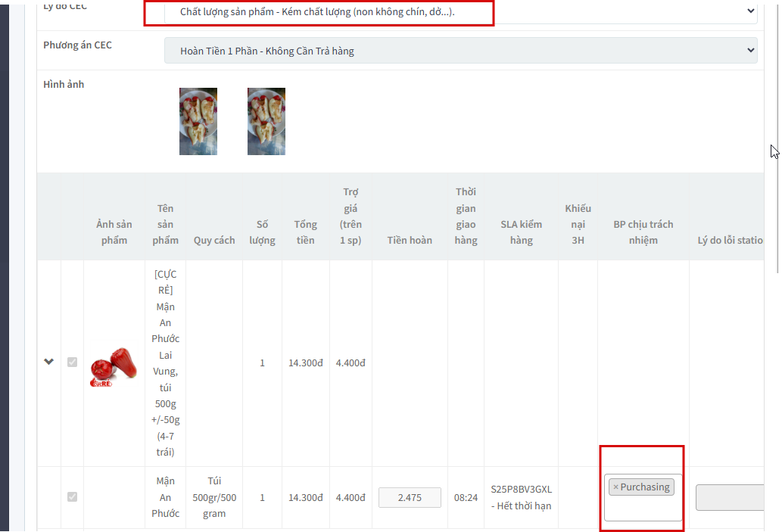Click the red plum product image
The width and height of the screenshot is (782, 532).
(114, 368)
